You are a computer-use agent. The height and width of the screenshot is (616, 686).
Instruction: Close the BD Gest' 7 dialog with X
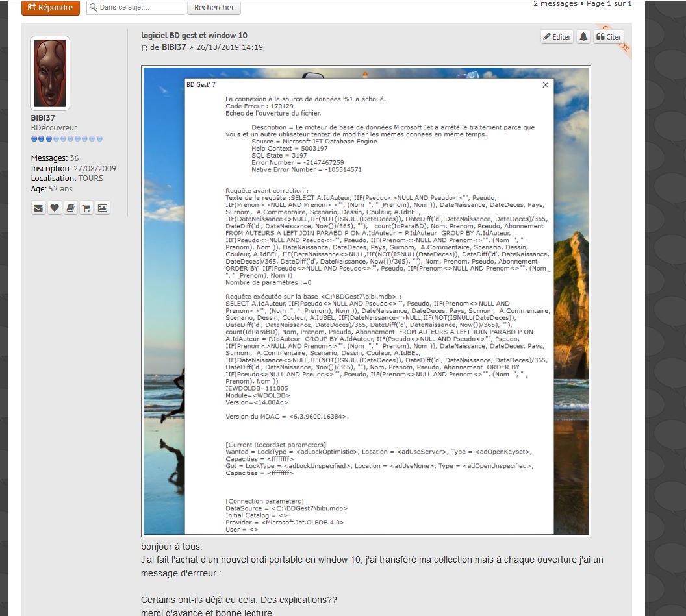pyautogui.click(x=545, y=85)
